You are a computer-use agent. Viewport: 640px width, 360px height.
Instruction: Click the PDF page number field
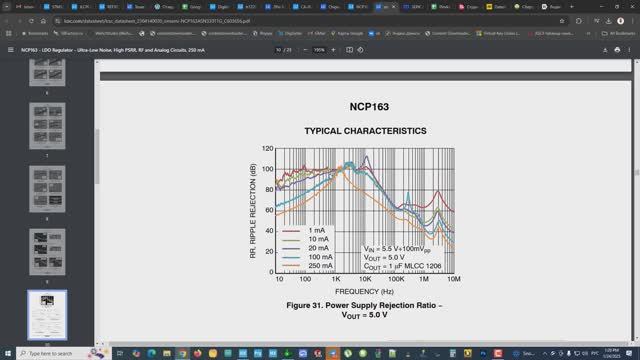278,50
